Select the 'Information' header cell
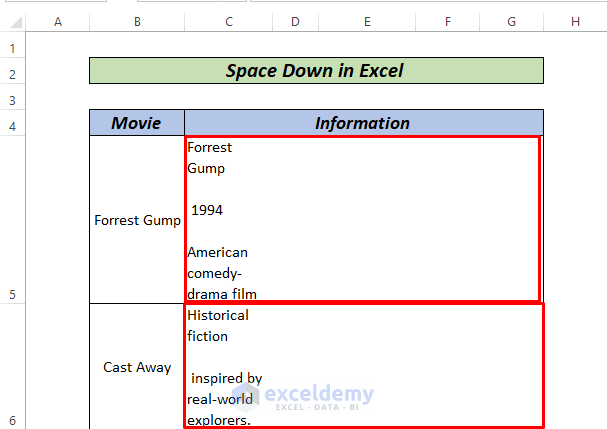Viewport: 607px width, 429px height. point(363,123)
